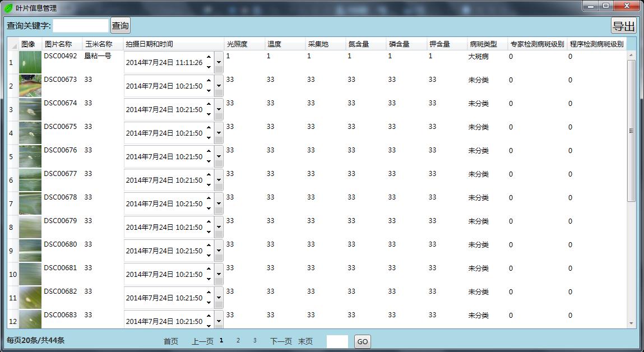Click the vertical scrollbar thumb
644x352 pixels.
point(631,131)
